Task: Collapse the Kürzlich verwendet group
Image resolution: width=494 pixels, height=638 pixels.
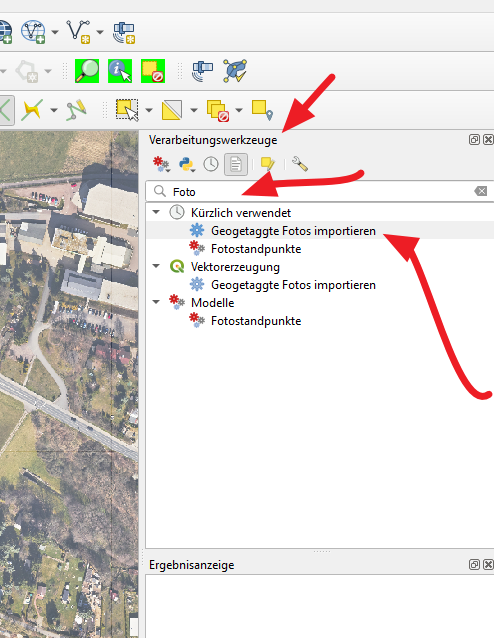Action: pyautogui.click(x=156, y=212)
